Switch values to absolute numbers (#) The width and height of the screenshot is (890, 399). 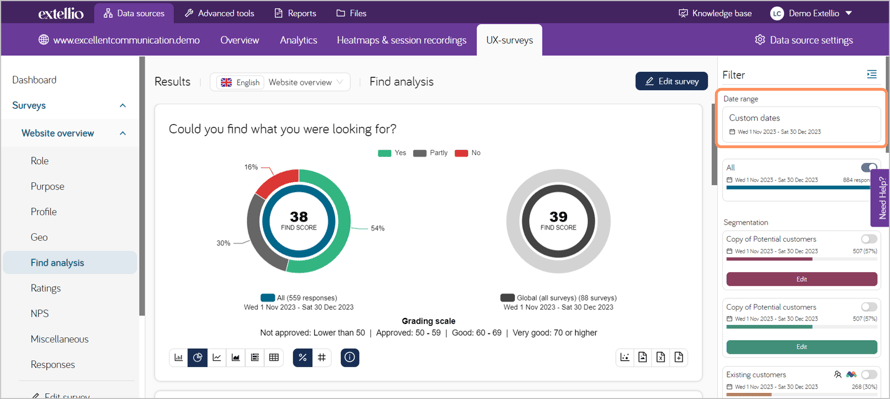[x=321, y=358]
